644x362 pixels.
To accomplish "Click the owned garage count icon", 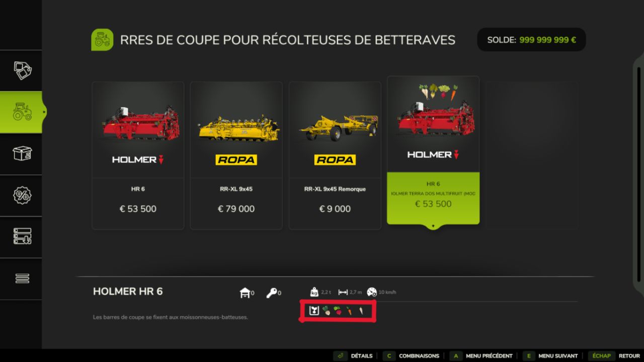I will pyautogui.click(x=245, y=293).
